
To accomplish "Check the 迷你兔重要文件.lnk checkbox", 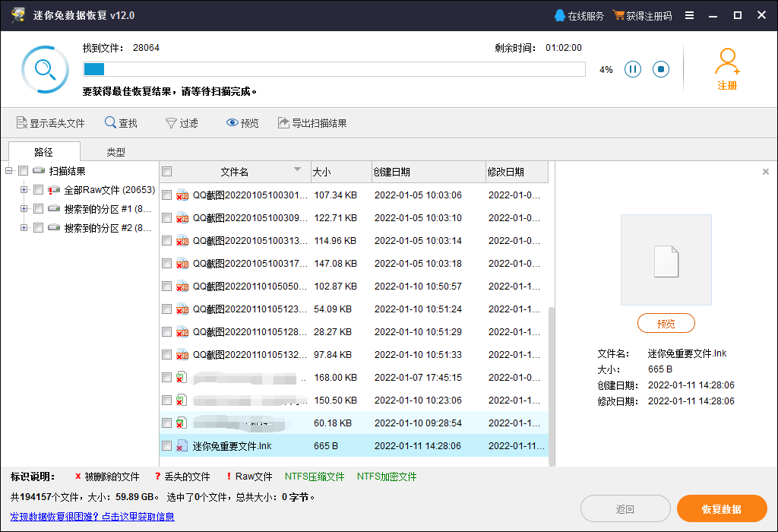I will (166, 445).
